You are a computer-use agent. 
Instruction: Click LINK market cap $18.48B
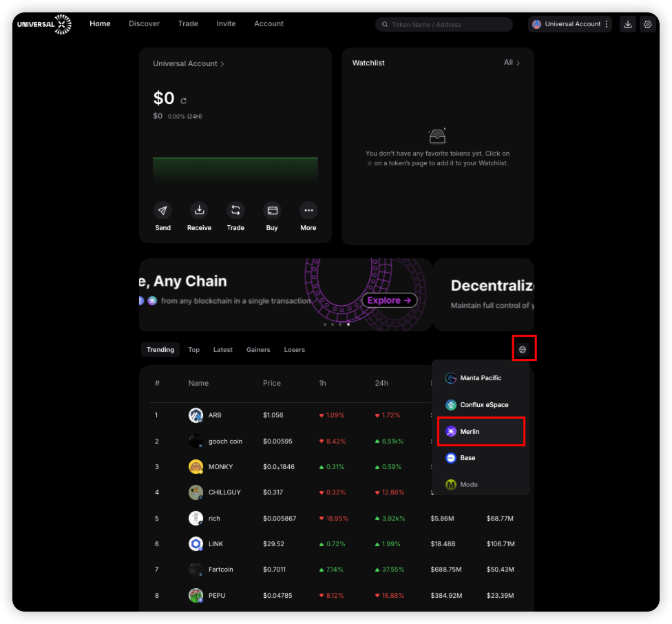443,544
